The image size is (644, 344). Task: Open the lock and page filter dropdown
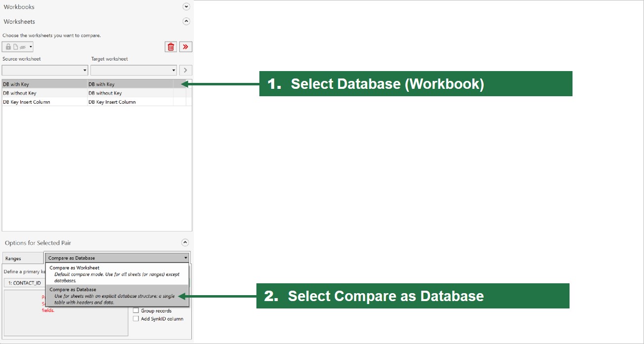(x=18, y=47)
